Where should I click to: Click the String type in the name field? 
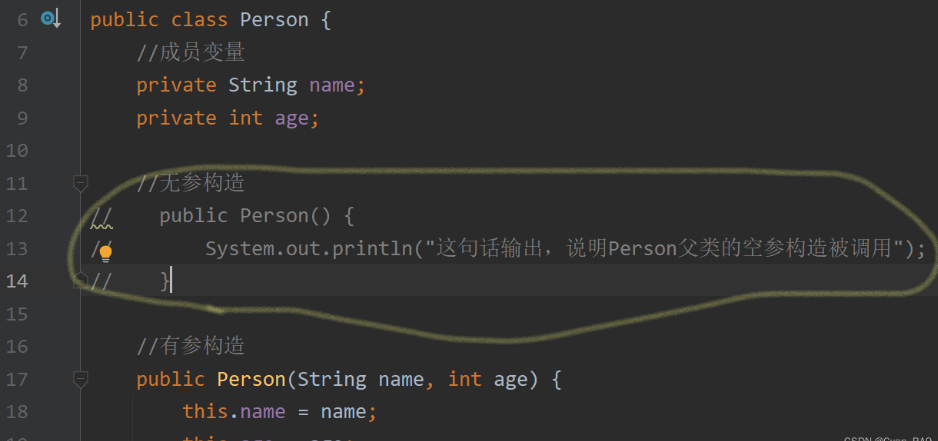(x=263, y=85)
